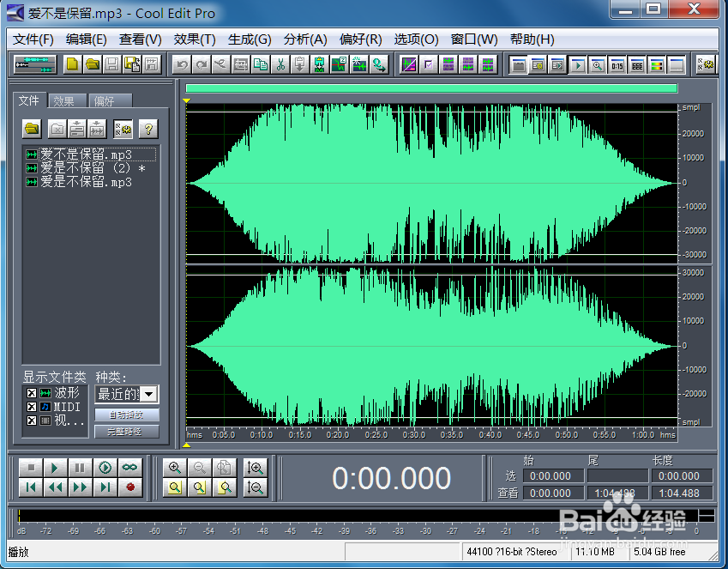Open the 窗口(W) menu
The image size is (728, 569).
(x=474, y=39)
